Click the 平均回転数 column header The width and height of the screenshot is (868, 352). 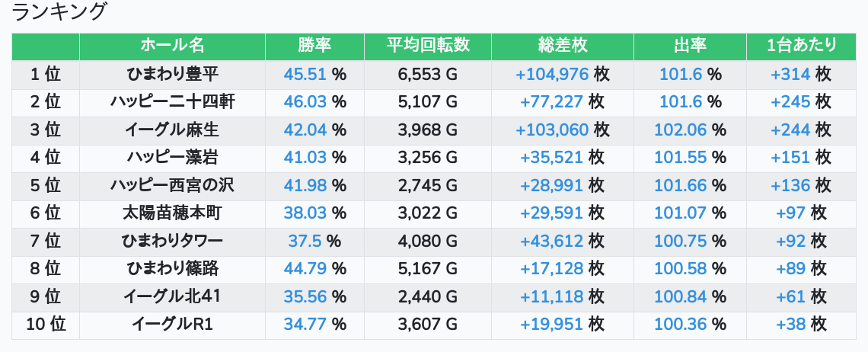(428, 46)
